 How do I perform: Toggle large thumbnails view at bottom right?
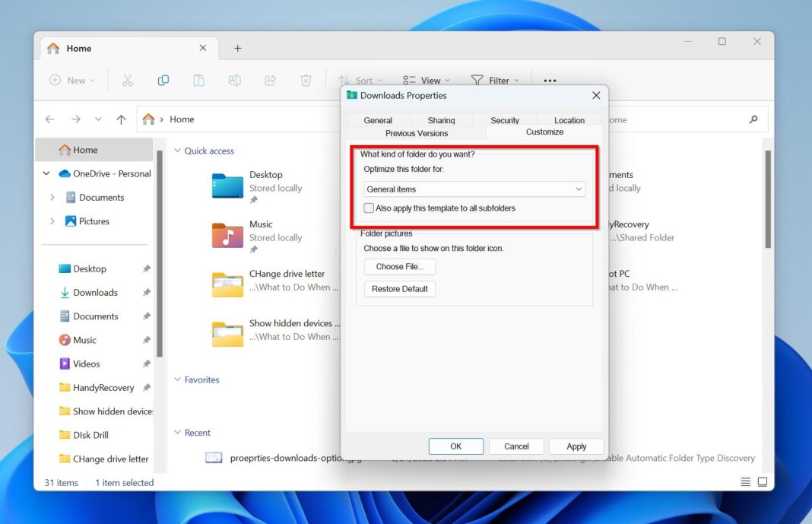[x=762, y=481]
